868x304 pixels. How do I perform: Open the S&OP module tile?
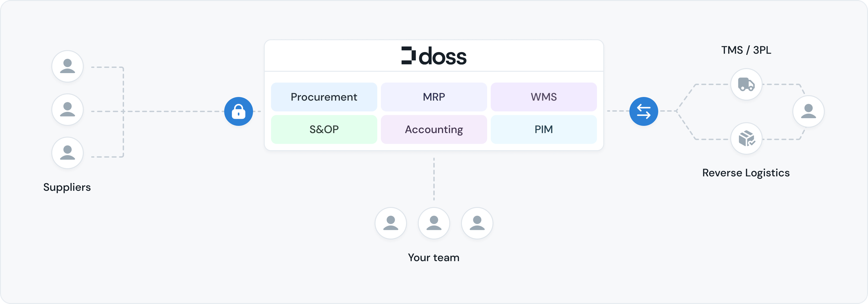324,129
